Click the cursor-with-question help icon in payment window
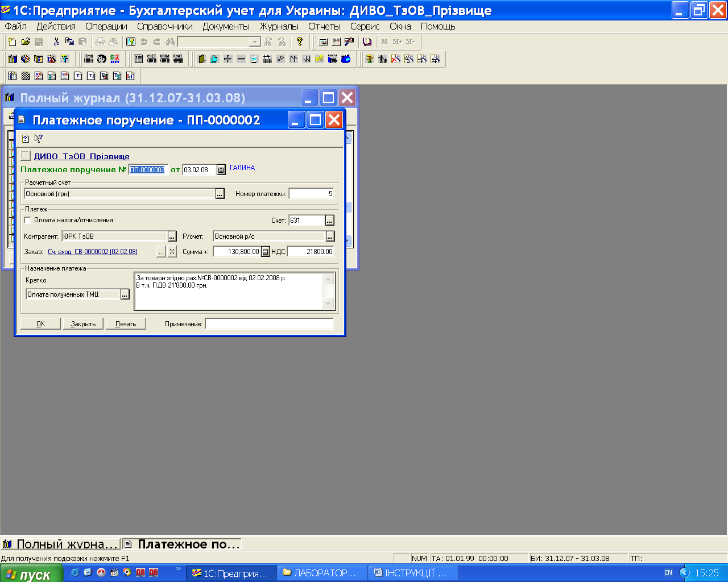The image size is (728, 582). (39, 138)
